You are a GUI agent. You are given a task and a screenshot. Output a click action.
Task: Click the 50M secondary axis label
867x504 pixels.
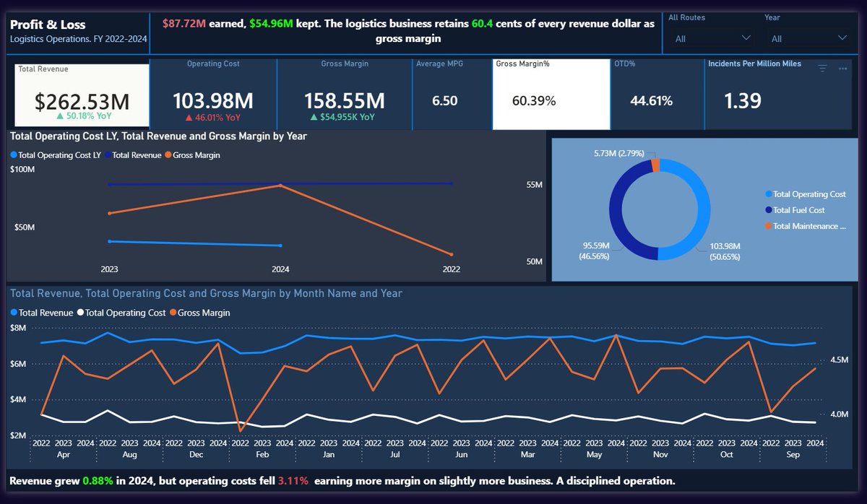(x=534, y=261)
